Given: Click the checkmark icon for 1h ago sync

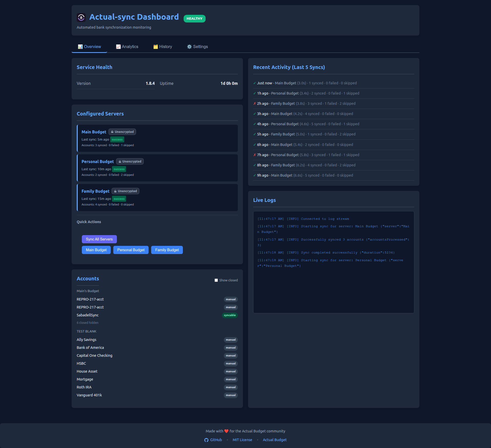Looking at the screenshot, I should [255, 93].
